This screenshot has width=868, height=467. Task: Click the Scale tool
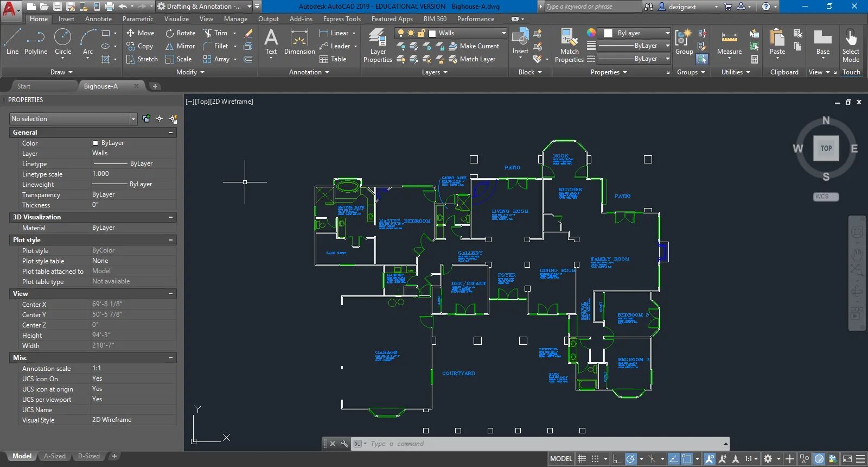tap(178, 59)
